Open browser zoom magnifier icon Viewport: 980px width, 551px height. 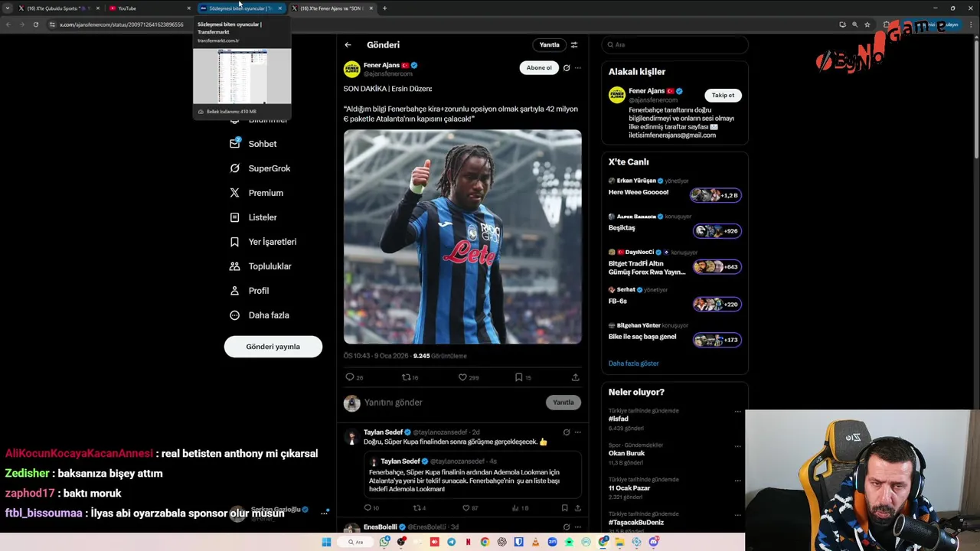(854, 24)
